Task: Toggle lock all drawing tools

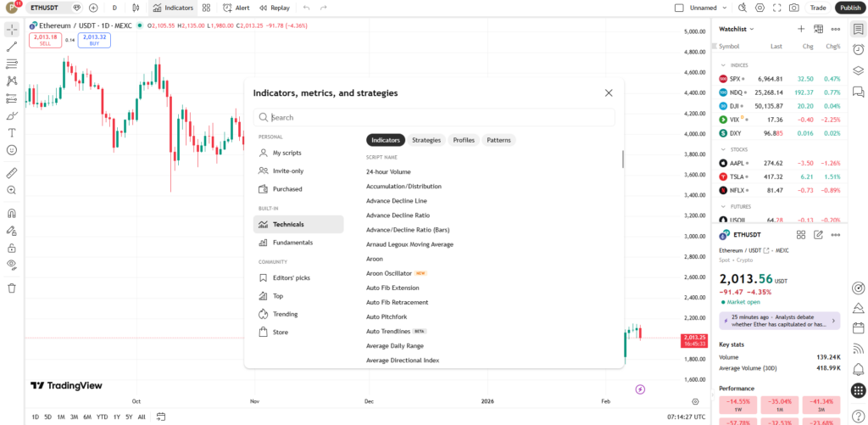Action: point(12,248)
